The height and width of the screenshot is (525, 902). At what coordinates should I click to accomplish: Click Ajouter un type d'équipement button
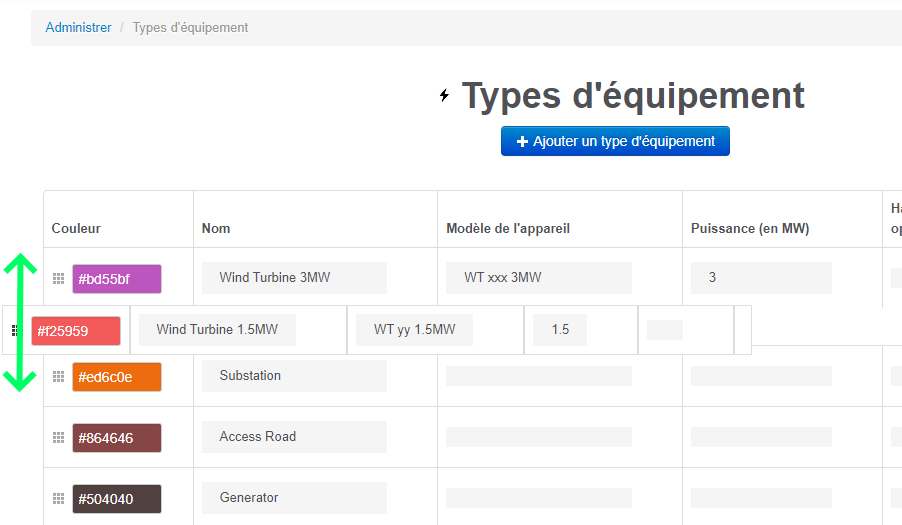coord(615,141)
